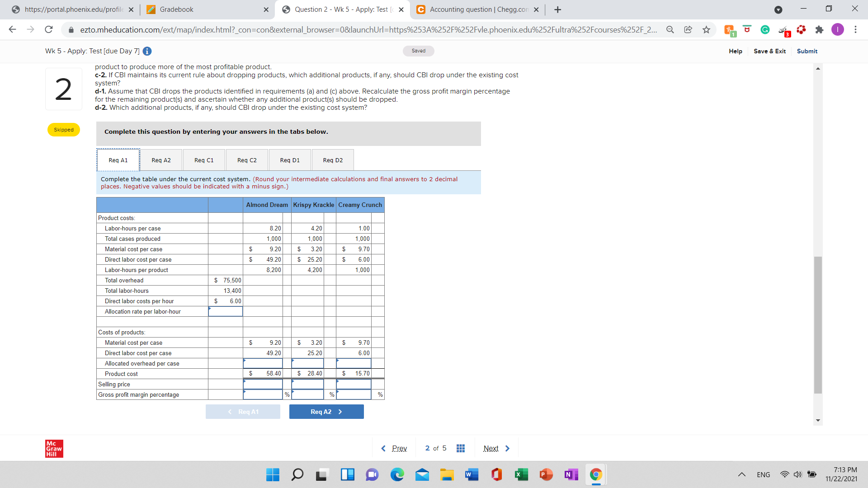This screenshot has height=488, width=868.
Task: Open Chrome three-dot menu
Action: [855, 30]
